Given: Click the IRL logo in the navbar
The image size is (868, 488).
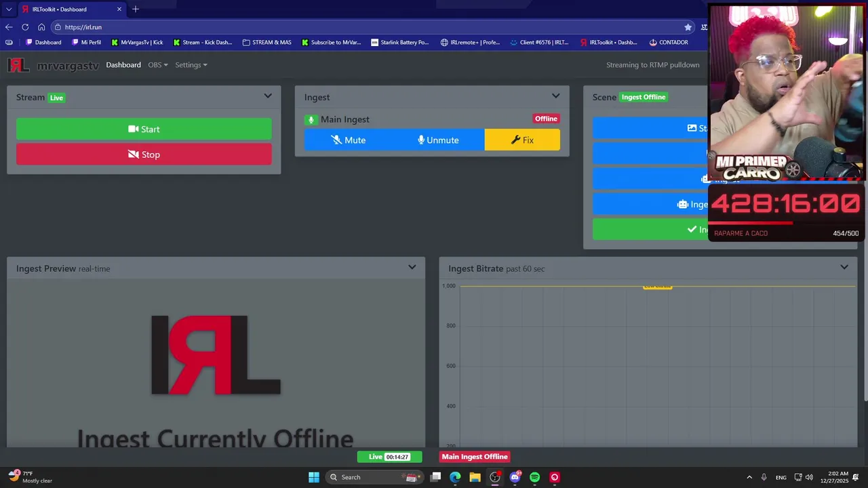Looking at the screenshot, I should (18, 65).
